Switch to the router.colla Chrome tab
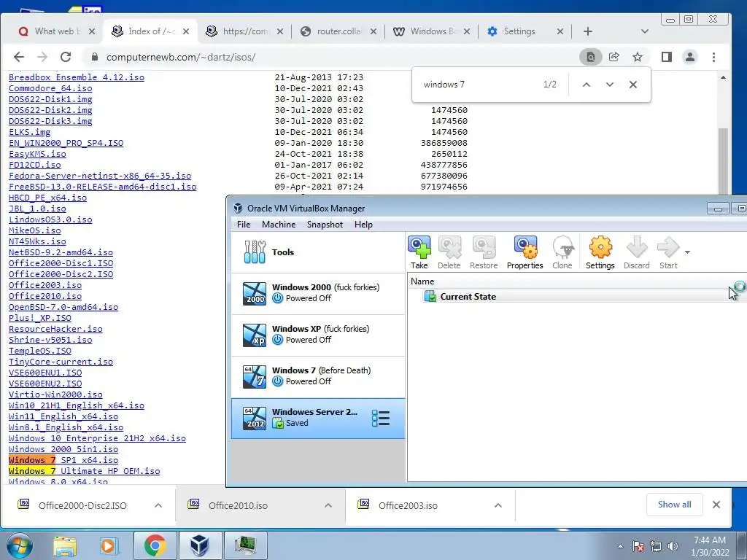This screenshot has height=560, width=747. [337, 31]
